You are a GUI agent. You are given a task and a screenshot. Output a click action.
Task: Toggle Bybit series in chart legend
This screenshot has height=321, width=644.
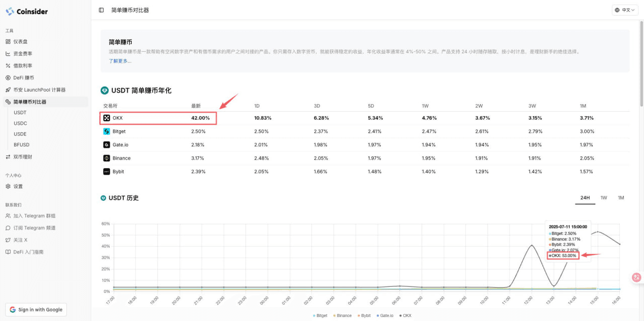(x=364, y=315)
